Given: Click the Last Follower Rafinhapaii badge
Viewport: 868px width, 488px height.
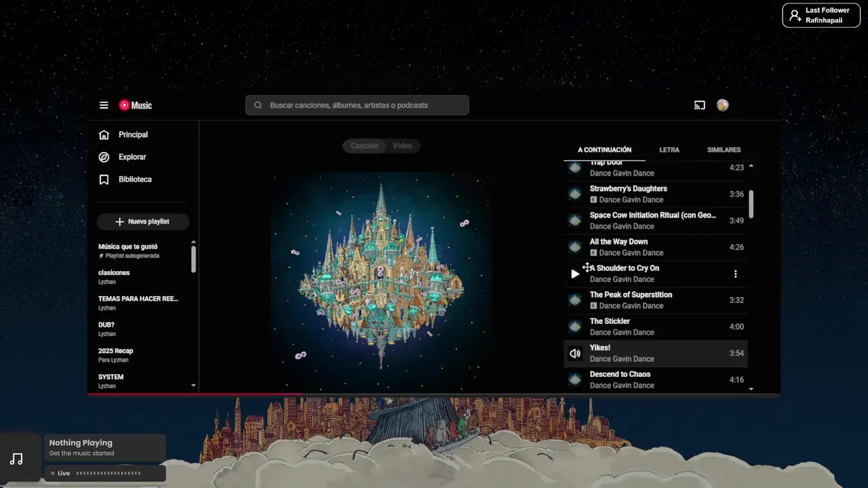Looking at the screenshot, I should 821,15.
